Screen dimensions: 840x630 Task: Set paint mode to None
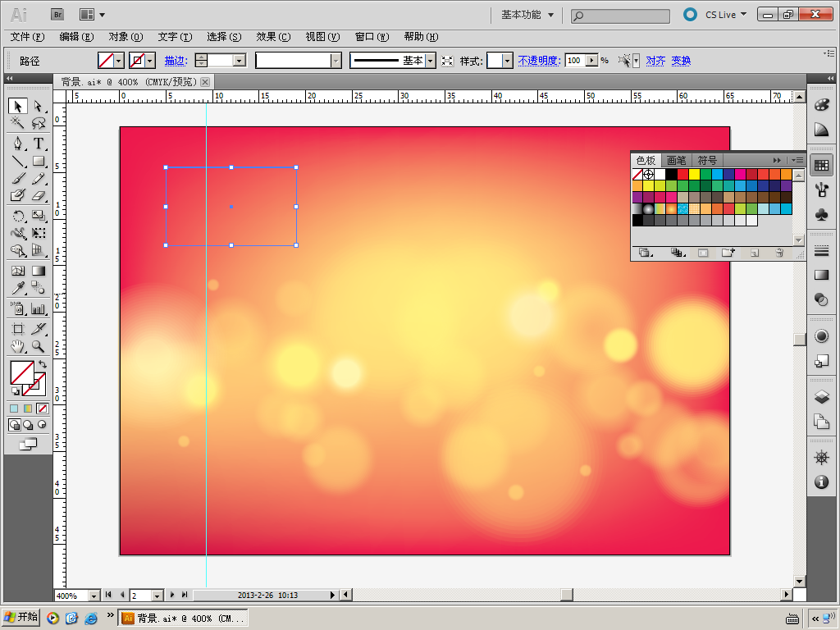[x=42, y=409]
